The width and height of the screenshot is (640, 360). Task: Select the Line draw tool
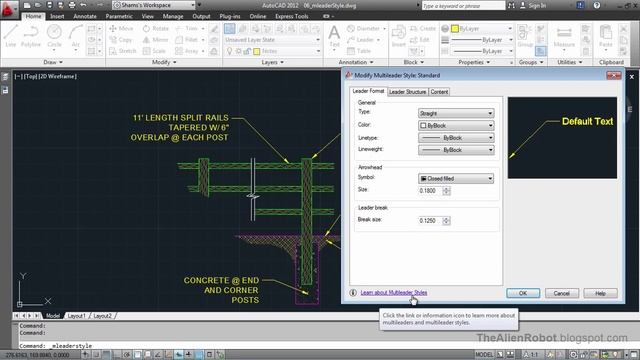pyautogui.click(x=11, y=36)
